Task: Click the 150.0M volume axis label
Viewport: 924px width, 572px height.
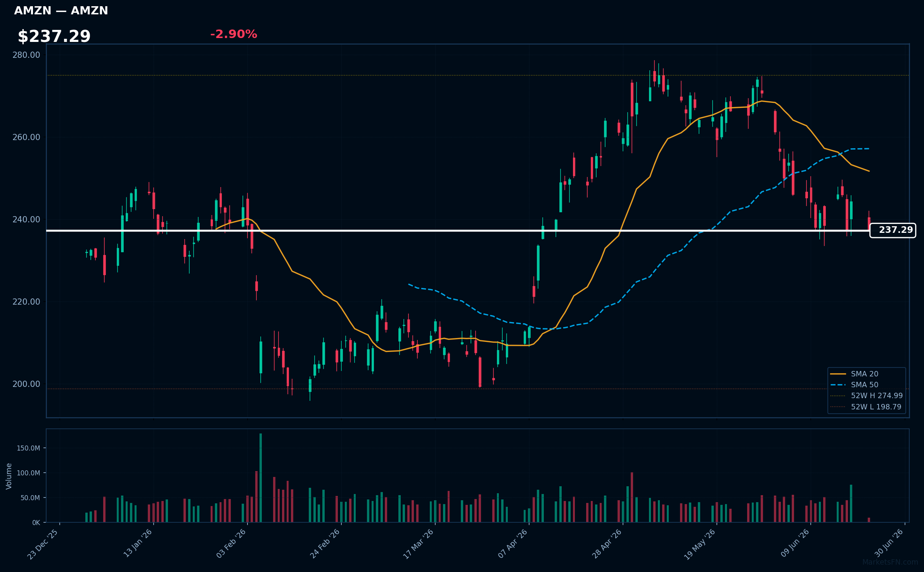Action: point(28,448)
